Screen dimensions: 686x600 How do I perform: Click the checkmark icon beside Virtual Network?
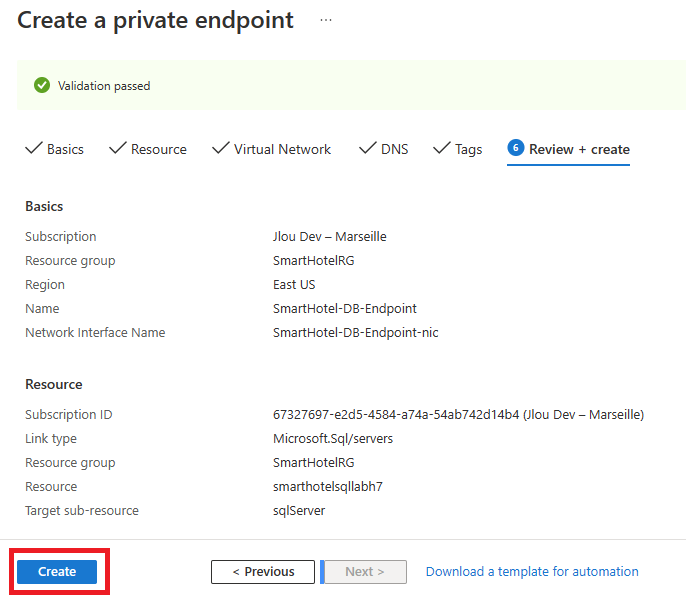pos(220,148)
